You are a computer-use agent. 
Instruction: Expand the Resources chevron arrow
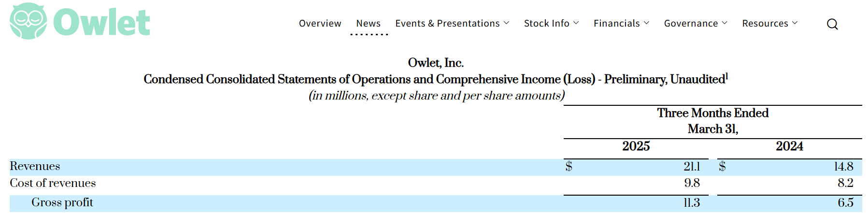click(x=795, y=23)
